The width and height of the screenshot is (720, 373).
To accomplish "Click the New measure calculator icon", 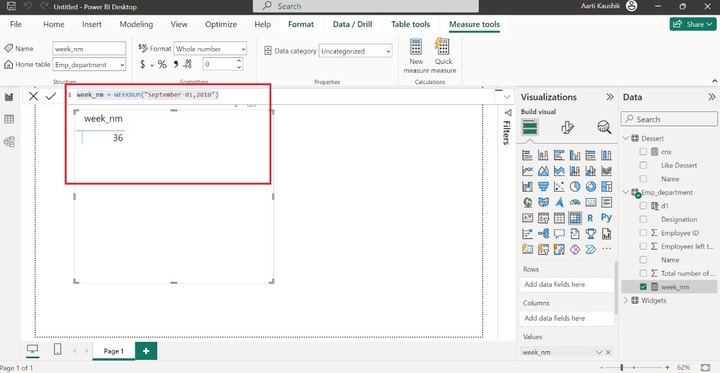I will click(x=416, y=47).
